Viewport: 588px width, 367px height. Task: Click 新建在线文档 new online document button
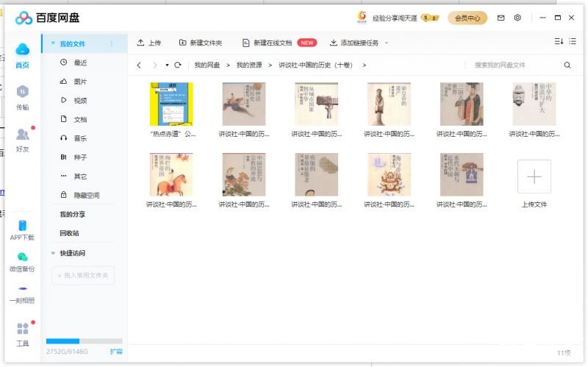[267, 43]
